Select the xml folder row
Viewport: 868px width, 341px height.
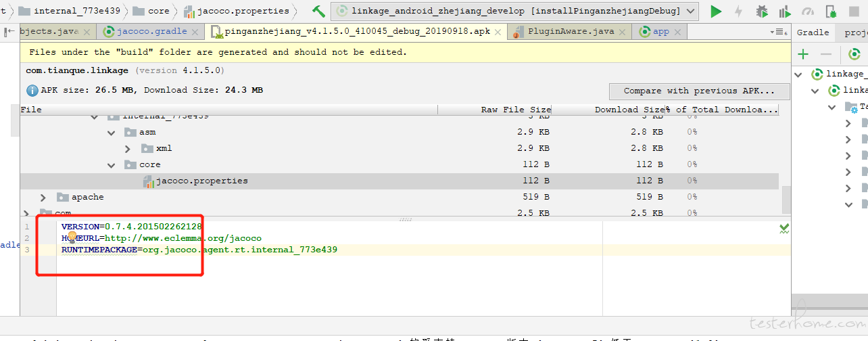point(399,148)
